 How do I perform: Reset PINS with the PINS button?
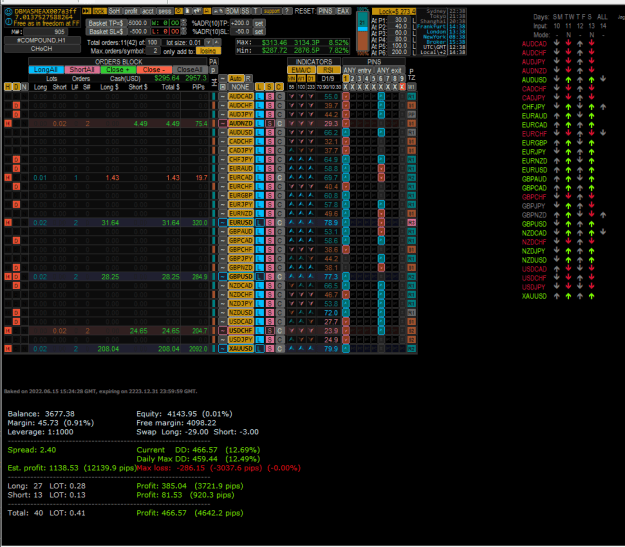(326, 11)
